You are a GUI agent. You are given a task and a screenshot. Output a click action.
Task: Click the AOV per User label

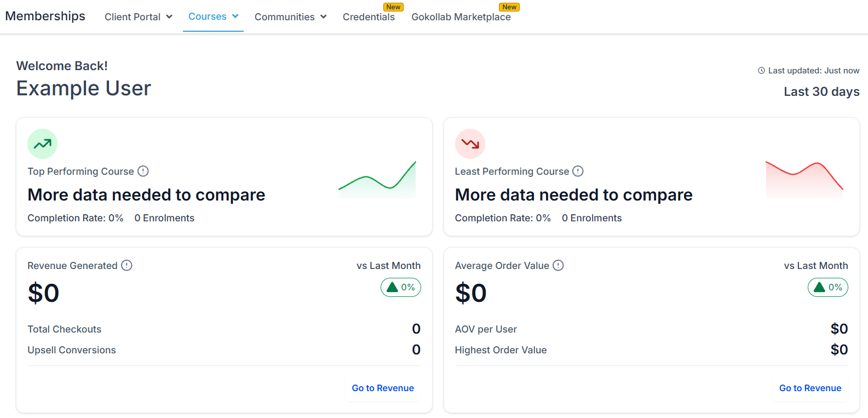pos(486,329)
